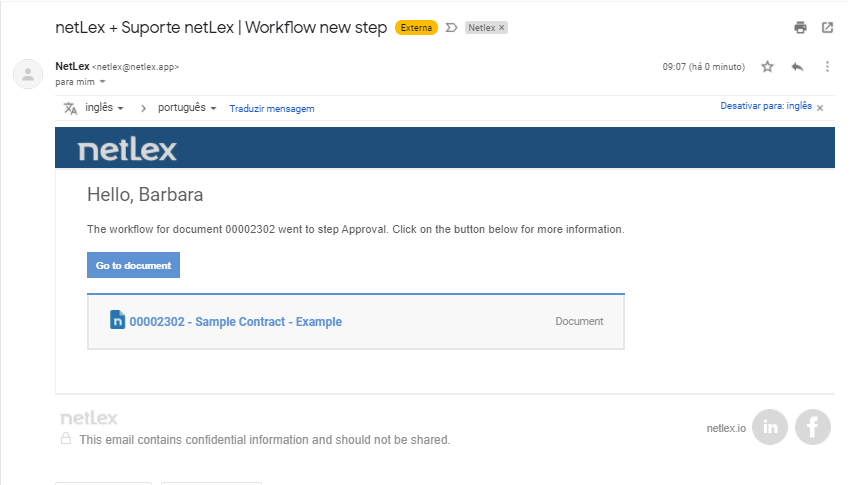Click the 'Go to document' button
This screenshot has height=485, width=851.
coord(134,265)
